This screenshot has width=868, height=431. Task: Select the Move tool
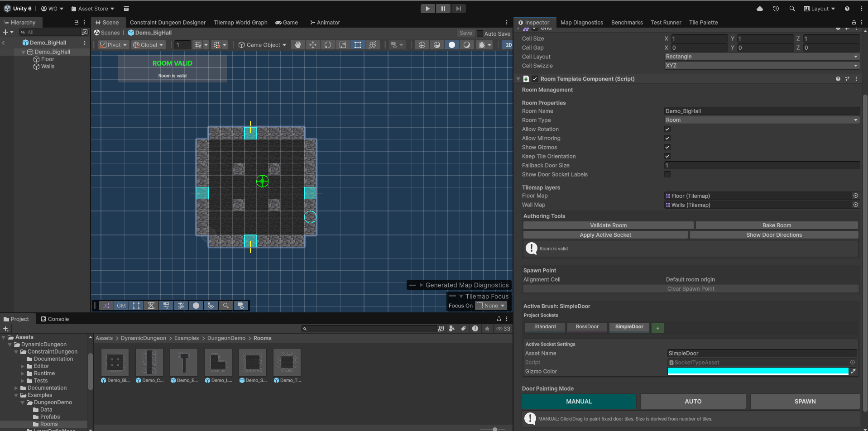(x=313, y=45)
